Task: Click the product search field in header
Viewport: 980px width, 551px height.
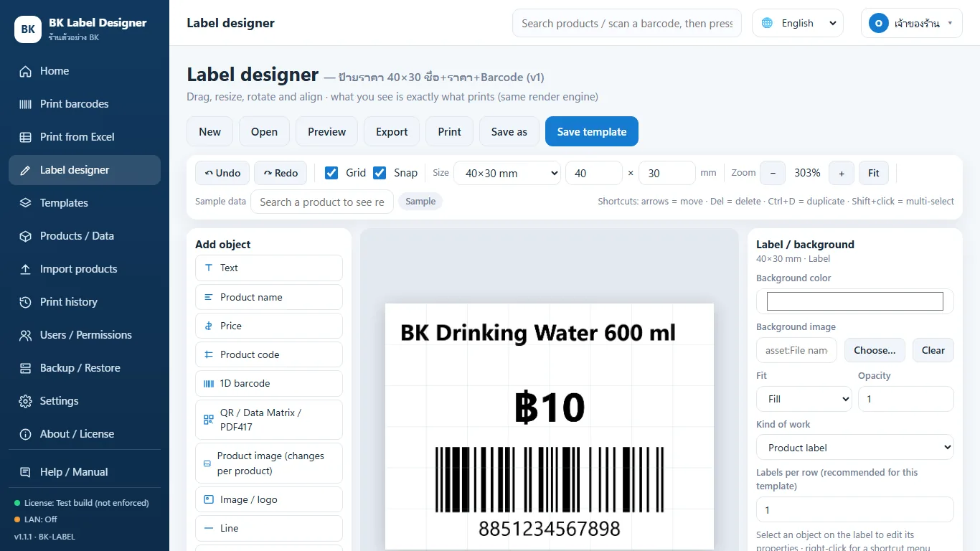Action: [627, 23]
